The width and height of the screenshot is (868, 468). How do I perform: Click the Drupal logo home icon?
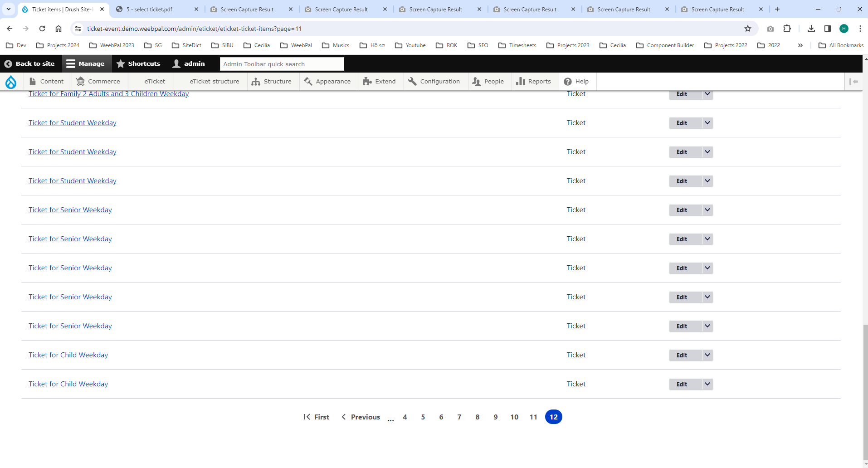coord(11,82)
